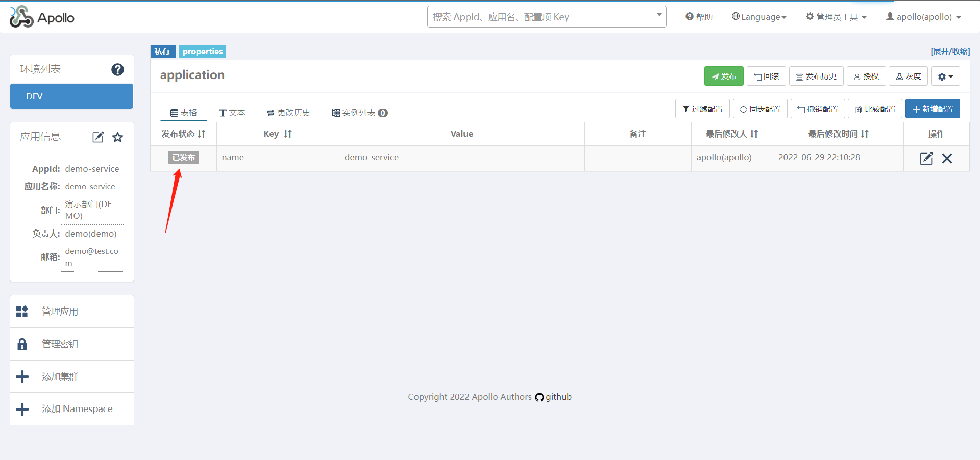This screenshot has height=460, width=980.
Task: Click the Apollo logo
Action: tap(42, 17)
